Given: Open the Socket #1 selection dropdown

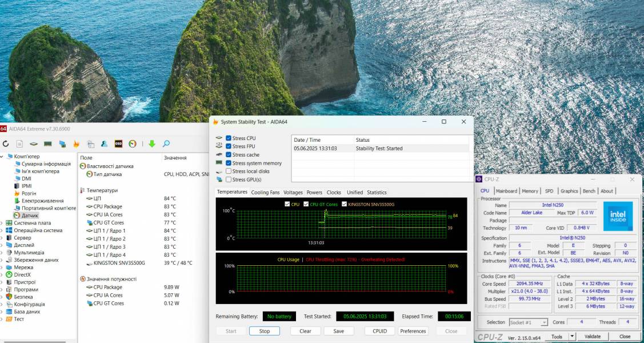Looking at the screenshot, I should [x=529, y=322].
